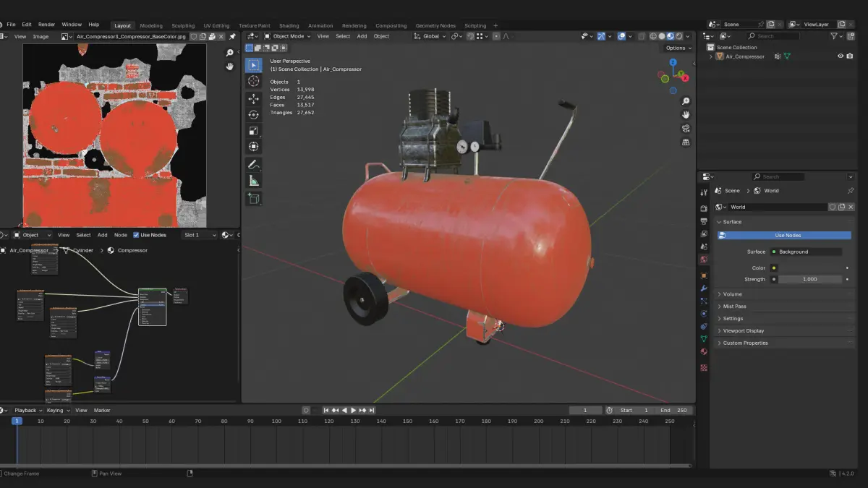This screenshot has width=868, height=488.
Task: Switch perspective/orthographic grid icon in viewport
Action: (x=686, y=142)
